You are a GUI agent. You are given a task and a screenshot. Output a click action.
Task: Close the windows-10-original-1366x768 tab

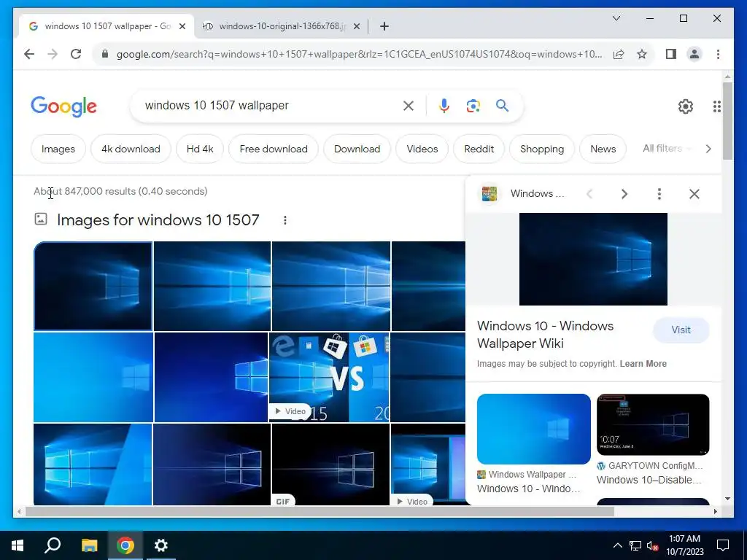(356, 26)
